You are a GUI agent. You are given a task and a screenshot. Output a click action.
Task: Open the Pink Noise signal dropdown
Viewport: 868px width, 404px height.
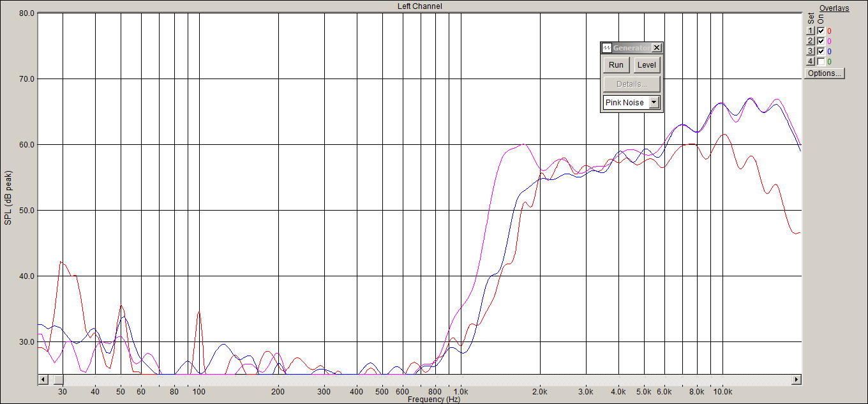(x=654, y=103)
